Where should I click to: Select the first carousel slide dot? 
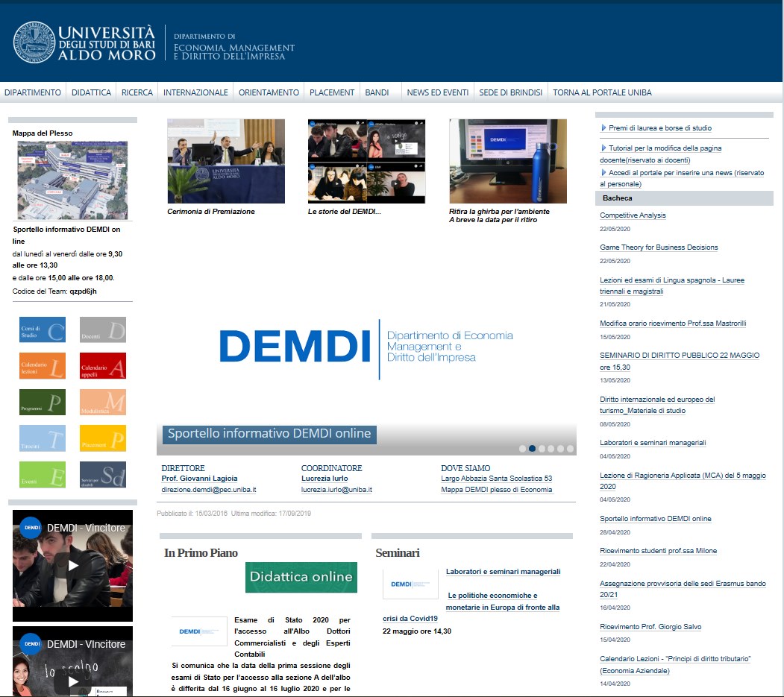(522, 449)
